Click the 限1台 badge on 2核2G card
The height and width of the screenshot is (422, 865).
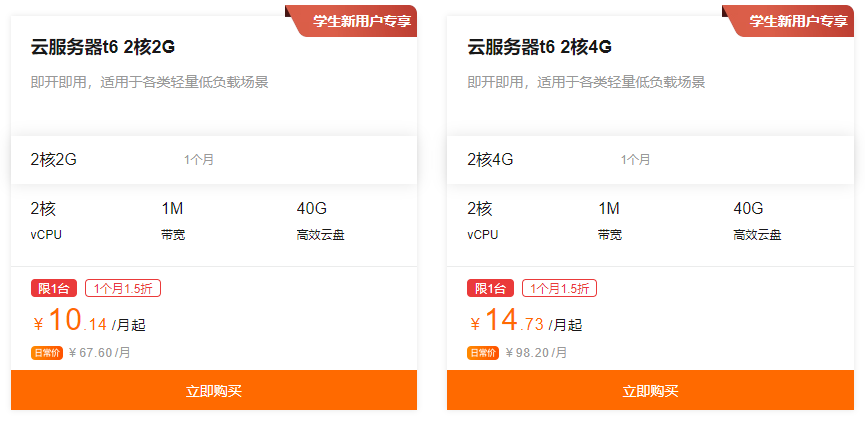(x=53, y=289)
